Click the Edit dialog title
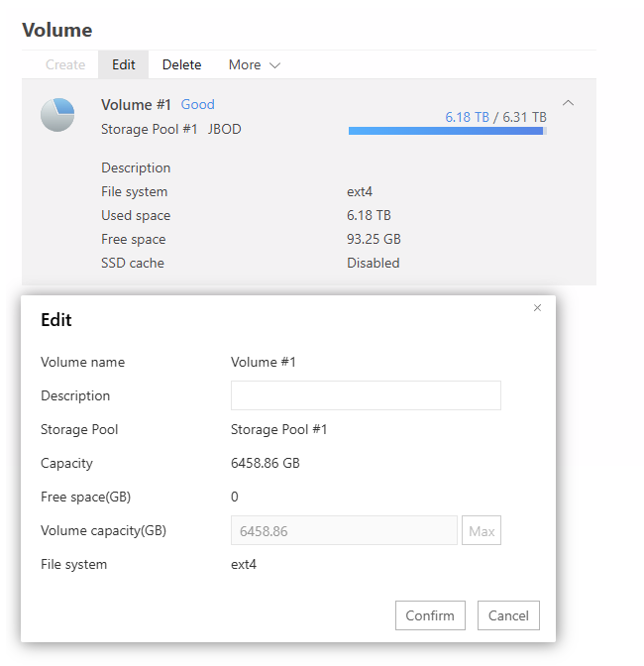 (x=56, y=320)
